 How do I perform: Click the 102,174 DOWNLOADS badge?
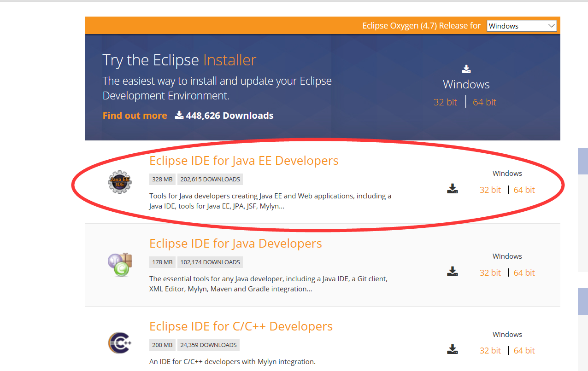(x=210, y=262)
